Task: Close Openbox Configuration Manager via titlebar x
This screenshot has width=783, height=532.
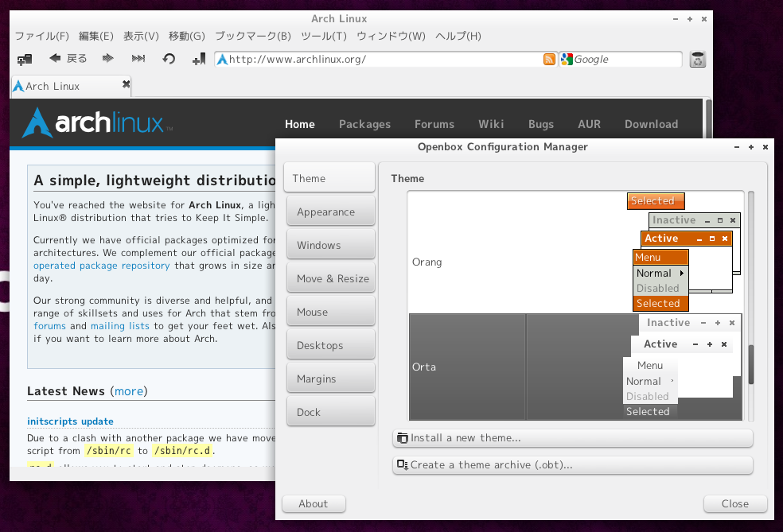Action: coord(765,147)
